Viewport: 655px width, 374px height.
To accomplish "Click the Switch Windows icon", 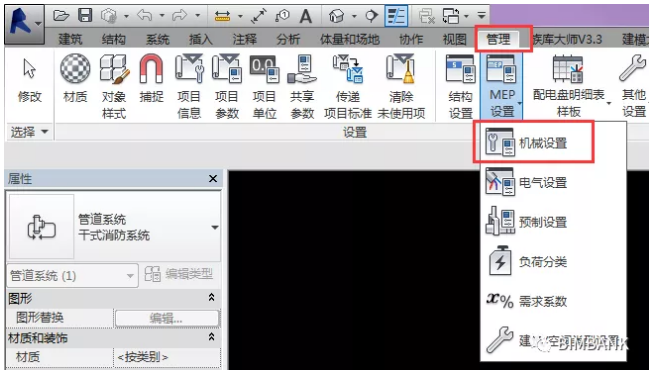I will [x=451, y=16].
